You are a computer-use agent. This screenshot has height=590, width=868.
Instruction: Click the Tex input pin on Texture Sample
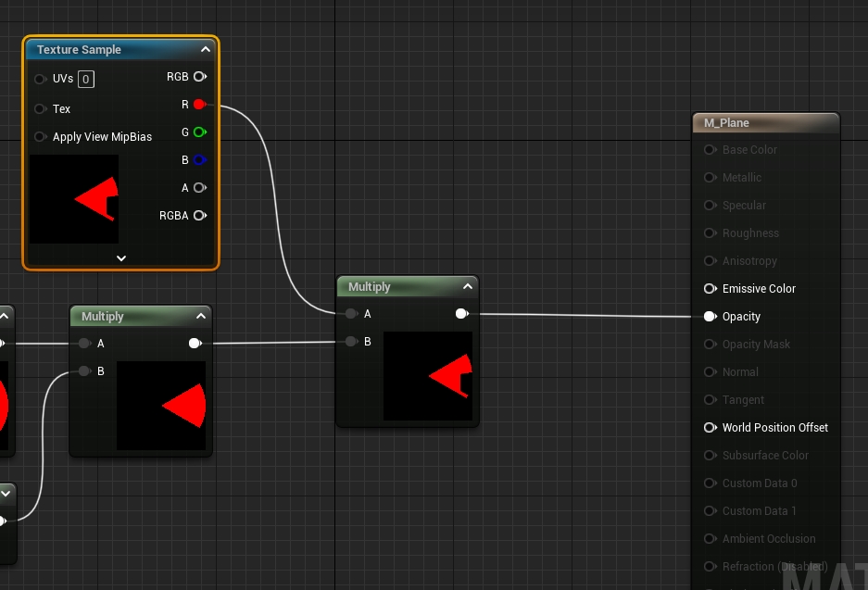pos(40,109)
